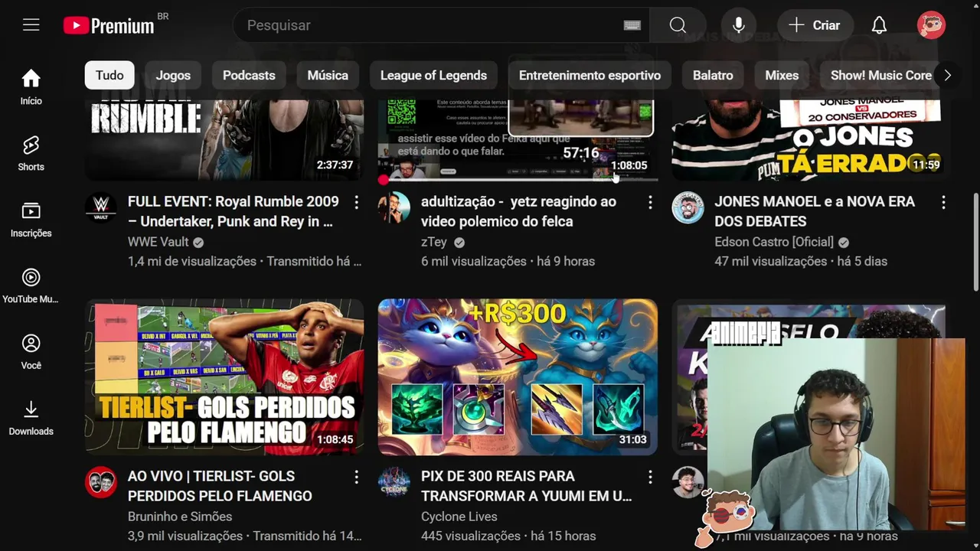
Task: Click the page vertical scrollbar
Action: point(975,242)
